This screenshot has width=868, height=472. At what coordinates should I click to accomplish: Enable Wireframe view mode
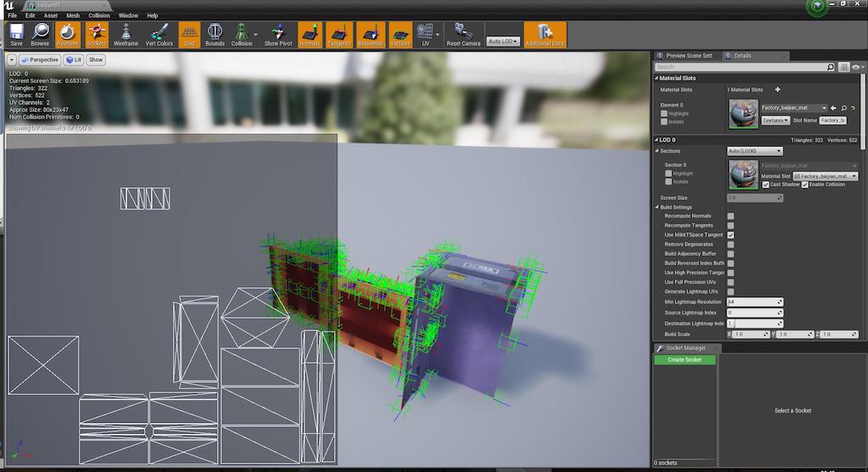pyautogui.click(x=125, y=35)
